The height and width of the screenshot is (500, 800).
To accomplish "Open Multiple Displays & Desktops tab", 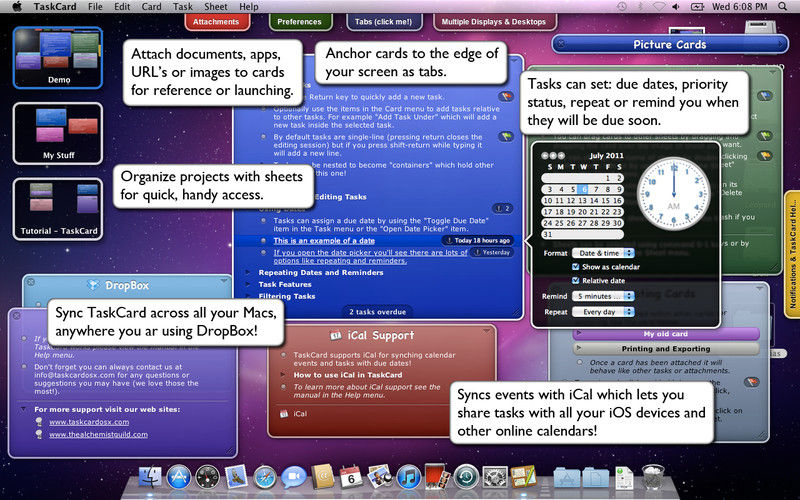I will click(493, 22).
